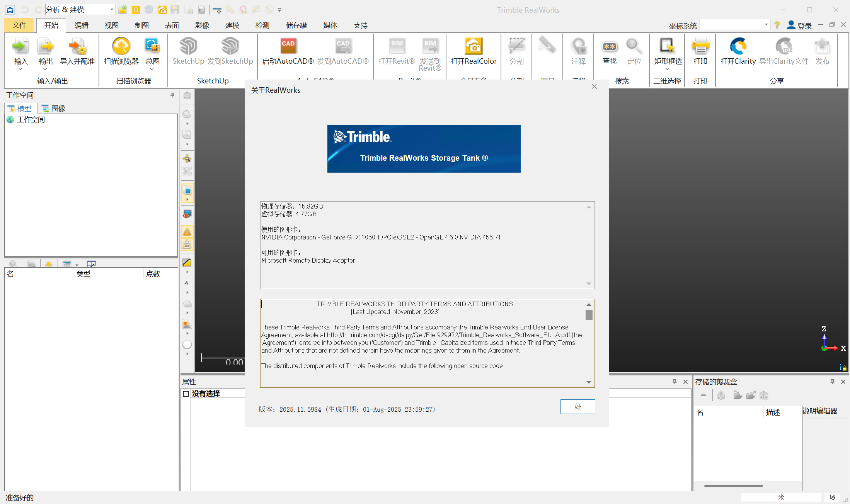Click the SketchUp ribbon icon
The height and width of the screenshot is (504, 850).
point(188,47)
